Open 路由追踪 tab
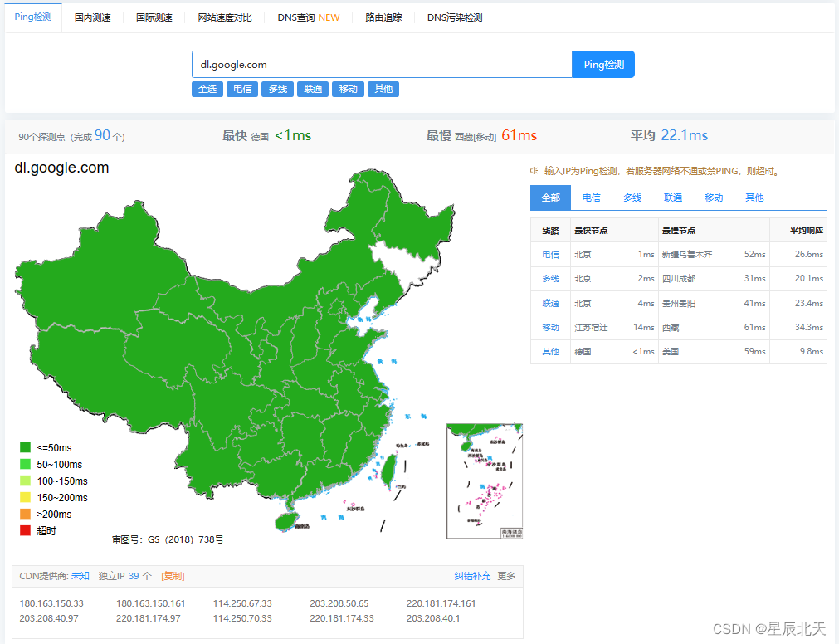This screenshot has width=839, height=644. 383,17
